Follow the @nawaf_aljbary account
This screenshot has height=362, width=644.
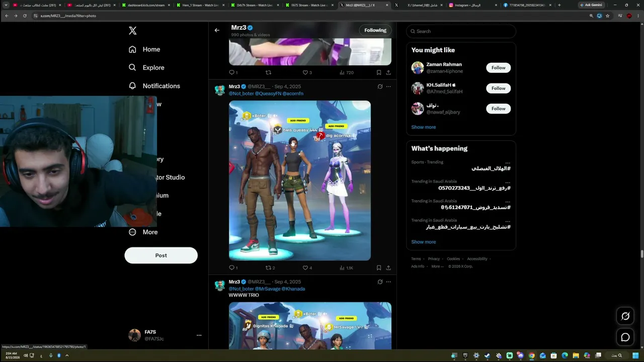click(x=498, y=109)
